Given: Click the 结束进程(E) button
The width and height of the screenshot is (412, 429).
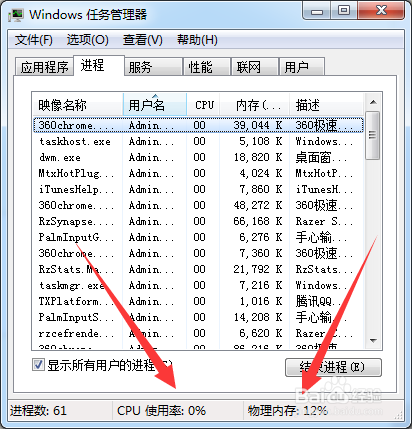Looking at the screenshot, I should click(x=333, y=367).
